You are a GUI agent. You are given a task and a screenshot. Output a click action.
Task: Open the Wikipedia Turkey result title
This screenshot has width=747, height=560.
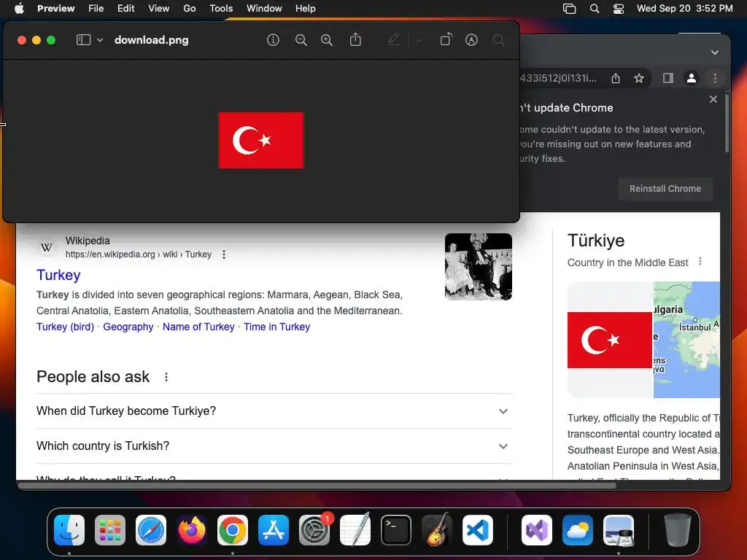click(x=58, y=275)
